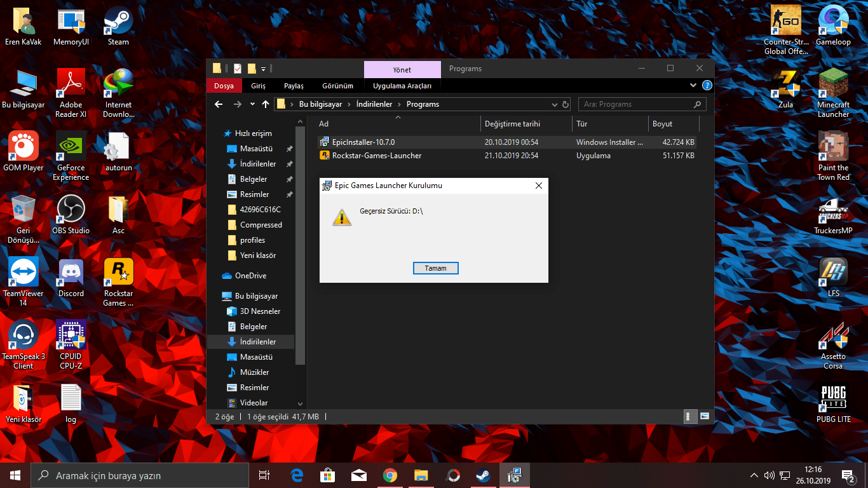Switch to the Görünüm ribbon tab
Viewport: 868px width, 488px height.
(337, 86)
